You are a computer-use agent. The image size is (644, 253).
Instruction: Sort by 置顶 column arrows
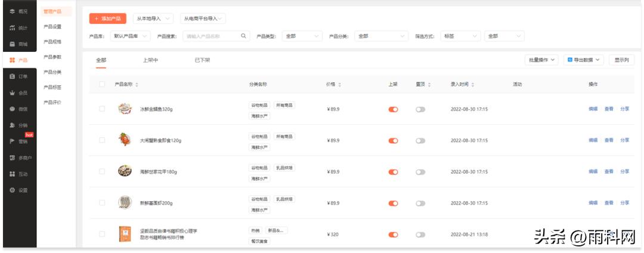pyautogui.click(x=429, y=85)
